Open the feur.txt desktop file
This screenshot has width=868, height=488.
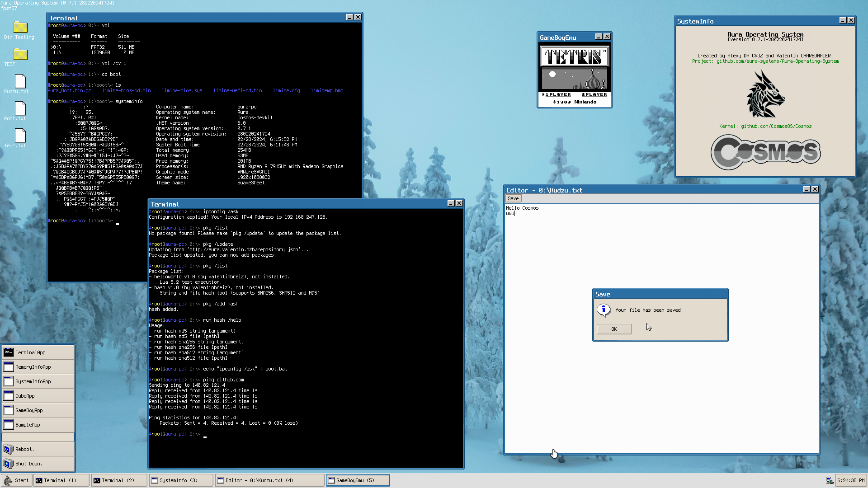pyautogui.click(x=20, y=136)
